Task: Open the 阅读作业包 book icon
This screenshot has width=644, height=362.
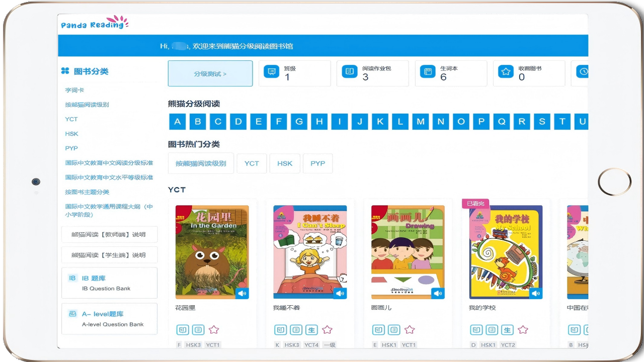Action: 350,72
